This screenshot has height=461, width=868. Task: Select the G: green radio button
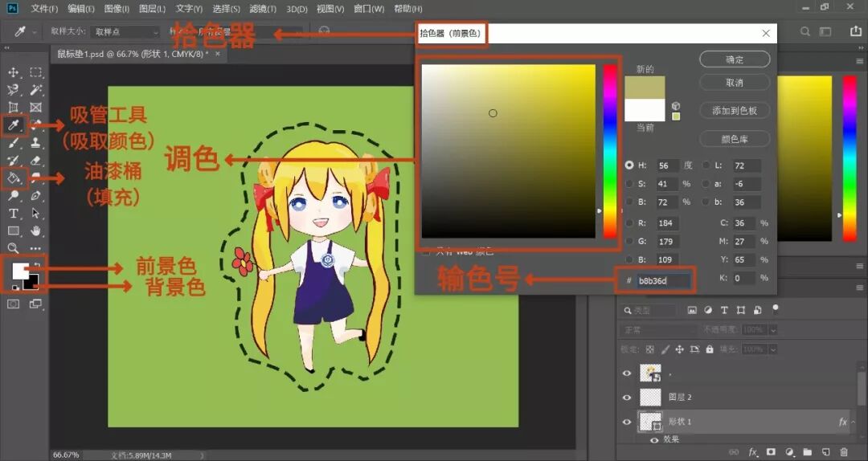click(629, 241)
